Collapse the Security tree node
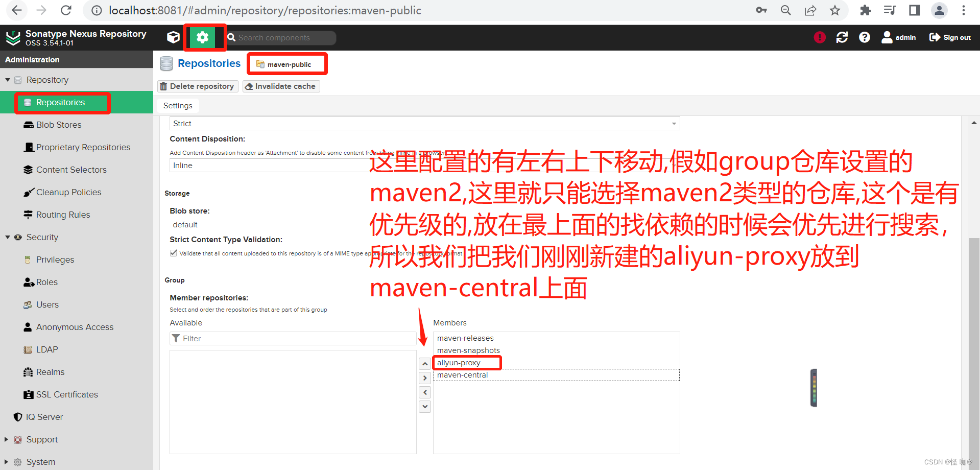980x470 pixels. pos(7,237)
